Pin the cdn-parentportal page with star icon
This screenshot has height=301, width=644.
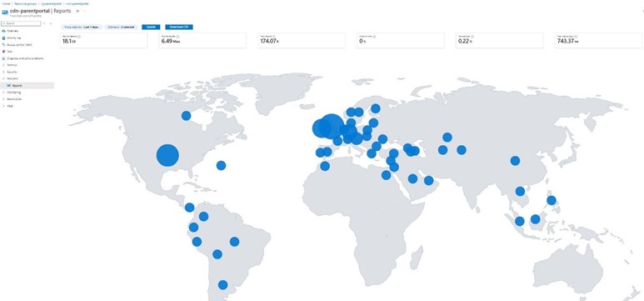(x=77, y=11)
